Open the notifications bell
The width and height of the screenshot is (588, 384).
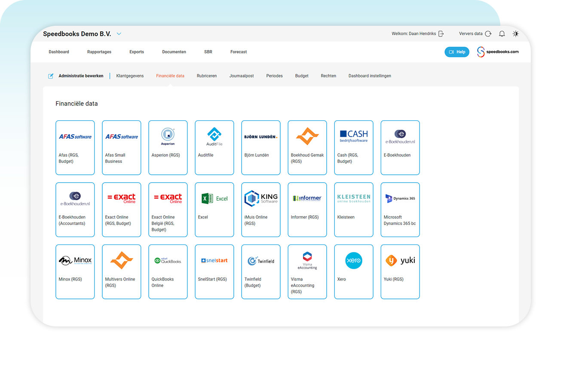(502, 34)
